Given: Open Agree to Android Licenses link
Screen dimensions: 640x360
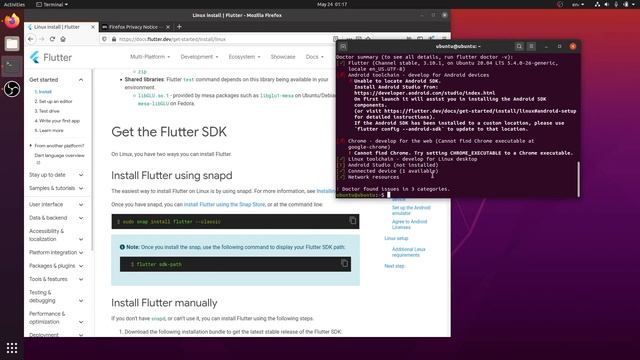Looking at the screenshot, I should [409, 224].
